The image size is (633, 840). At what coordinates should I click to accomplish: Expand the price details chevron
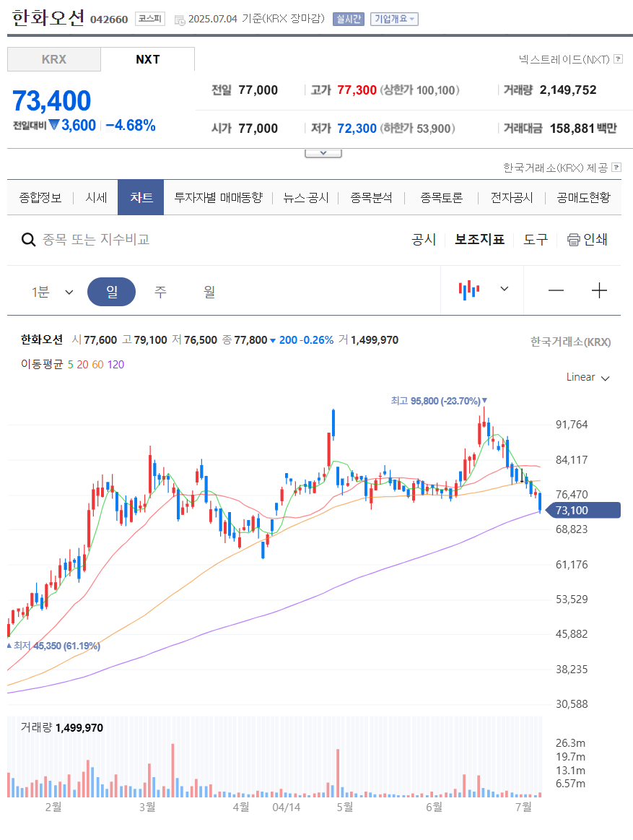(323, 153)
